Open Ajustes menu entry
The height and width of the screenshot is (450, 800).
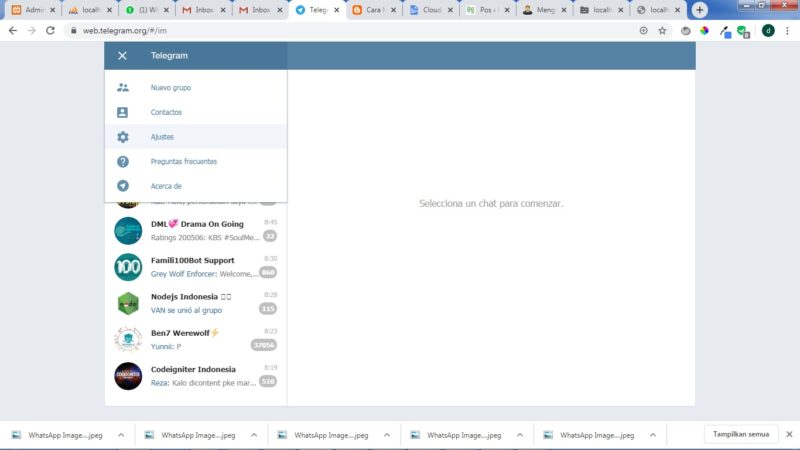point(195,137)
